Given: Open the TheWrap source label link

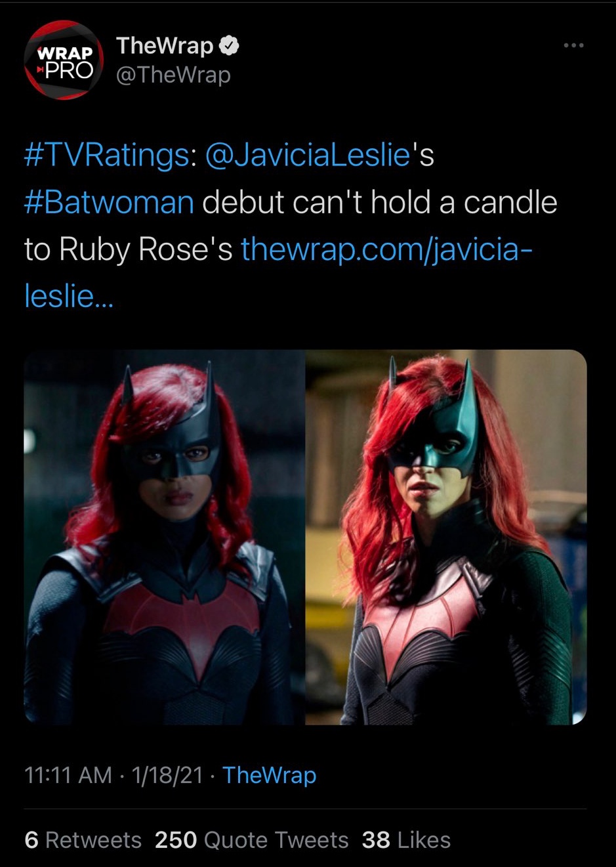Looking at the screenshot, I should point(270,775).
